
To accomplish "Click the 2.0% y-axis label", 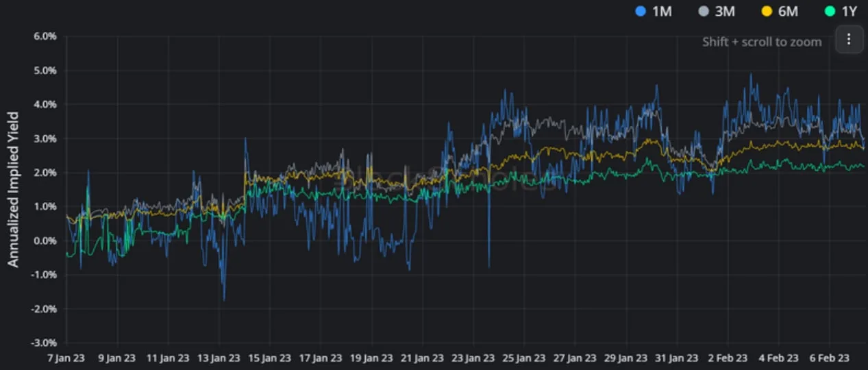I will (x=45, y=173).
